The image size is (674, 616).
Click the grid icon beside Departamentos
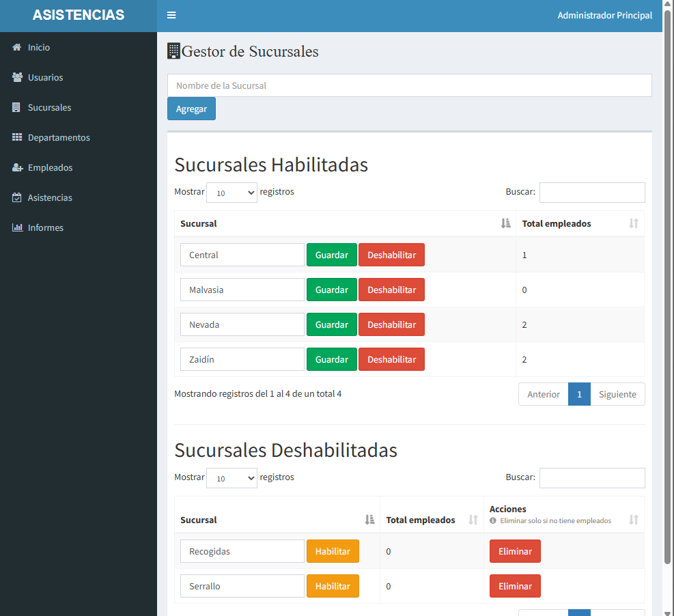pos(17,137)
